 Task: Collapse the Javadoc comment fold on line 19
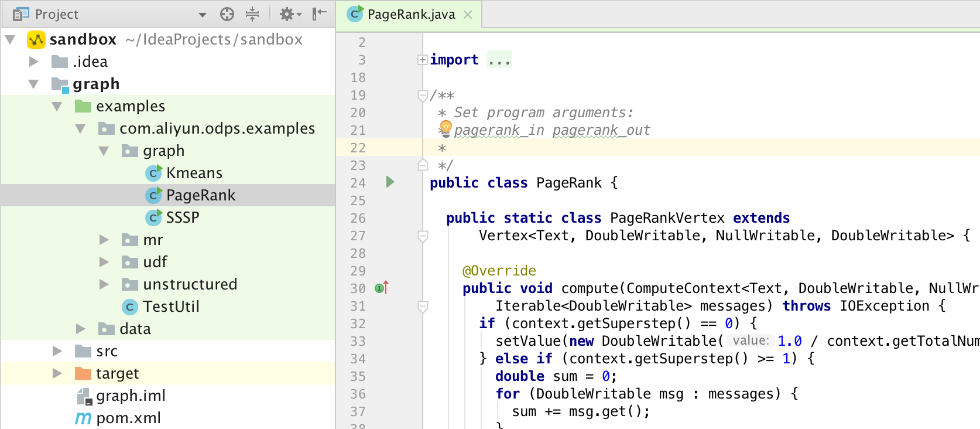pos(422,95)
